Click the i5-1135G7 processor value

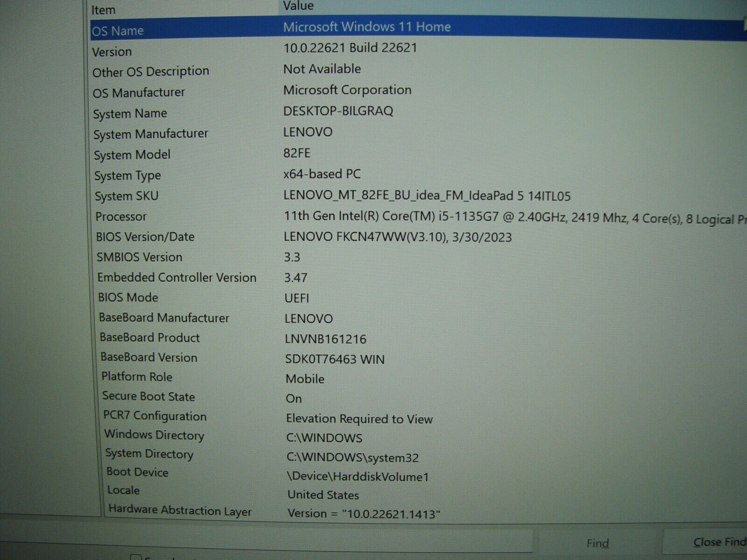[x=515, y=217]
